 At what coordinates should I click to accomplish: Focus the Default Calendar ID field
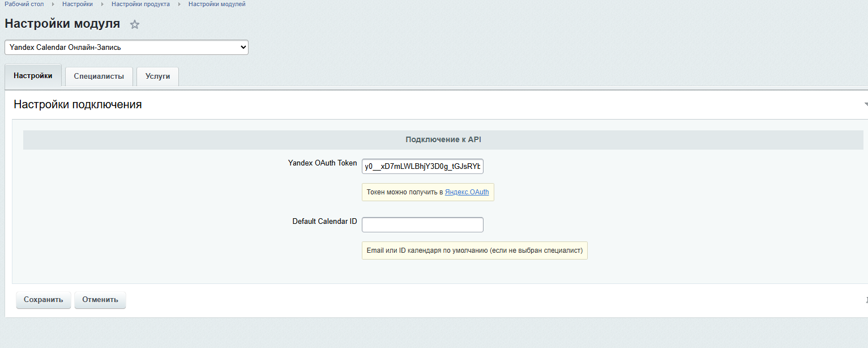point(422,224)
